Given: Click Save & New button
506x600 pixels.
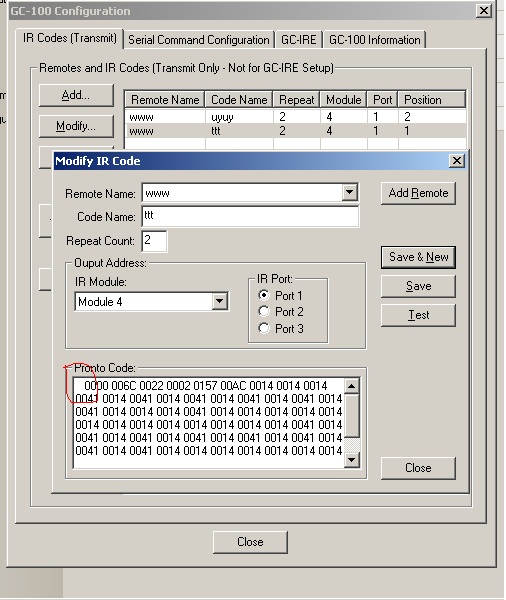Looking at the screenshot, I should pos(418,257).
